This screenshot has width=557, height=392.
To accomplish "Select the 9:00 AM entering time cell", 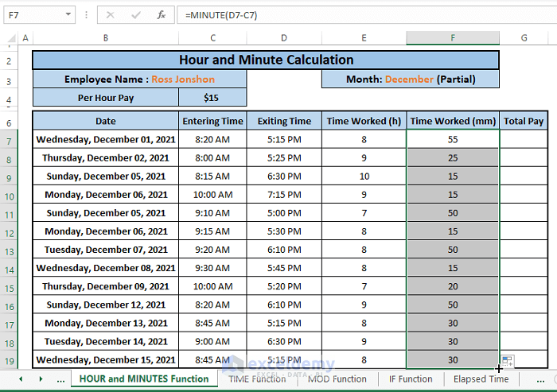I will pos(212,342).
